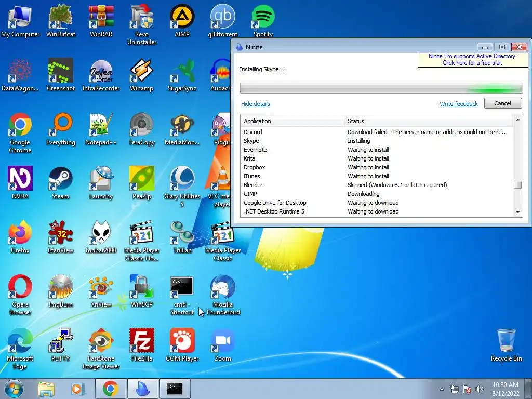Viewport: 532px width, 399px height.
Task: Sort by the Status column header
Action: [x=429, y=121]
